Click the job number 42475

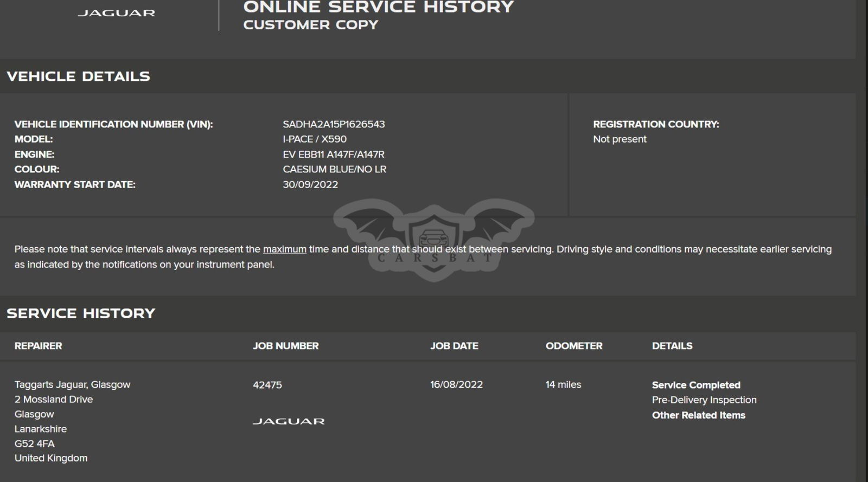pyautogui.click(x=267, y=385)
